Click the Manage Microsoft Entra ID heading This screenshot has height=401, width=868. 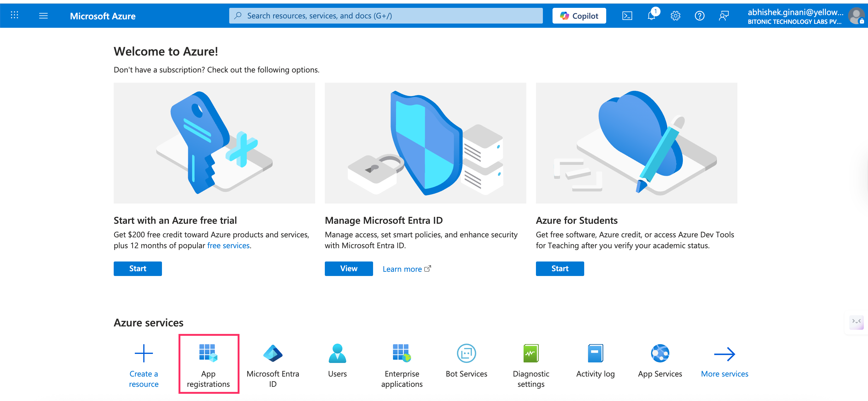pos(384,220)
